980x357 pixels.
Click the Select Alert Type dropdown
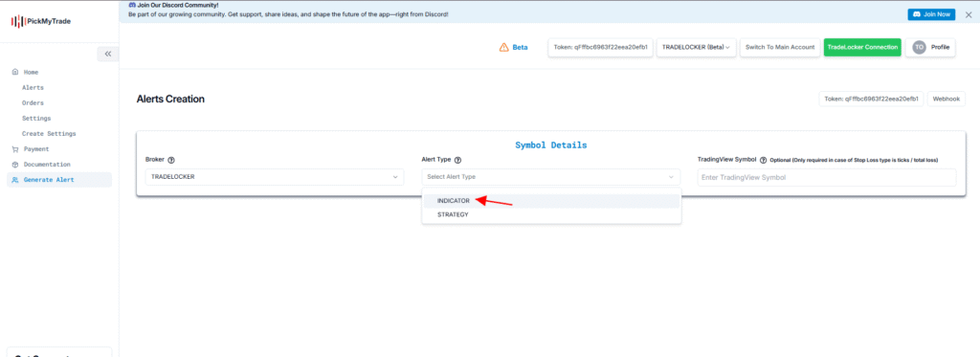pyautogui.click(x=550, y=177)
